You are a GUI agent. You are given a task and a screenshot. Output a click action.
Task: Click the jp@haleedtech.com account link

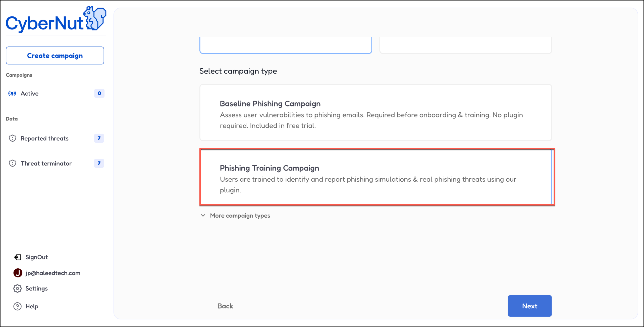[x=53, y=273]
